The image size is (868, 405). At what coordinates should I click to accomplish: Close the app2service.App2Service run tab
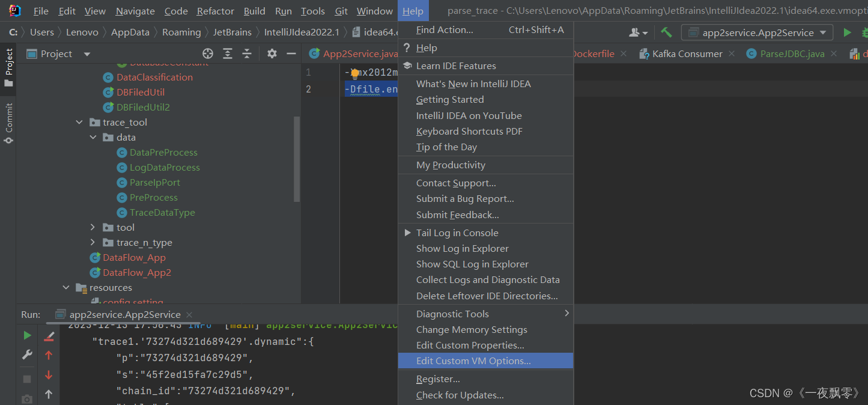pos(189,314)
